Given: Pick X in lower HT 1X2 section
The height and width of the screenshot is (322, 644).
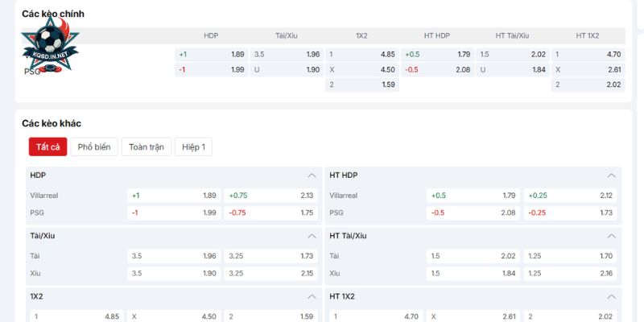Looking at the screenshot, I should pyautogui.click(x=473, y=316).
